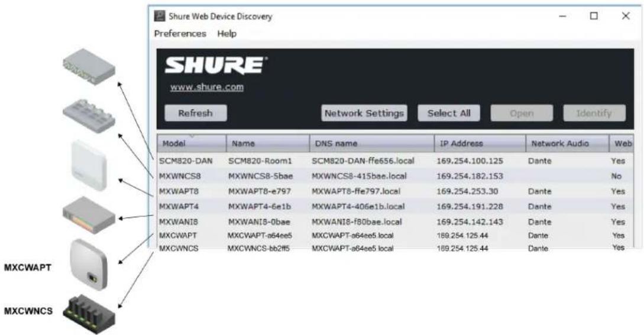Open Network Settings
644x335 pixels.
pos(364,113)
